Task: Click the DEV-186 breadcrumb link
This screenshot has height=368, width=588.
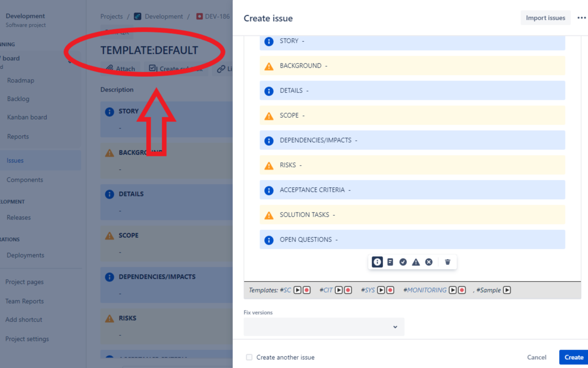Action: [x=217, y=17]
